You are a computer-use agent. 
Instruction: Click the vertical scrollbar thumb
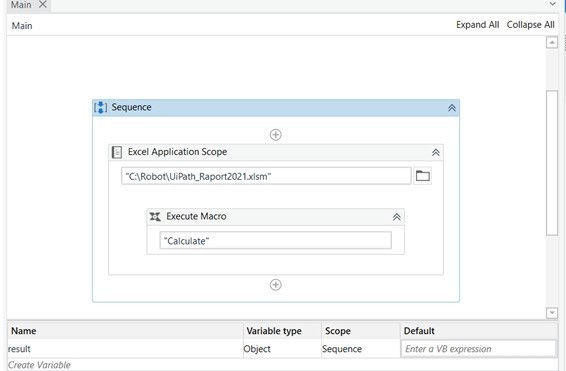click(x=552, y=163)
